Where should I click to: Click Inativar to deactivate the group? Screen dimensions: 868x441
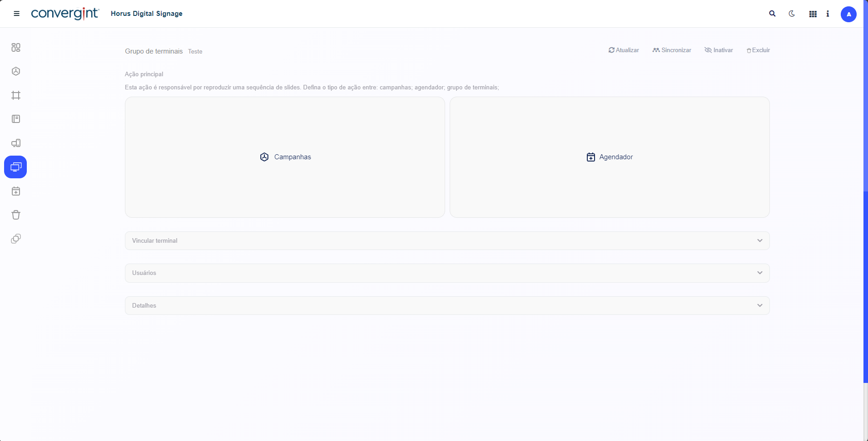point(719,50)
